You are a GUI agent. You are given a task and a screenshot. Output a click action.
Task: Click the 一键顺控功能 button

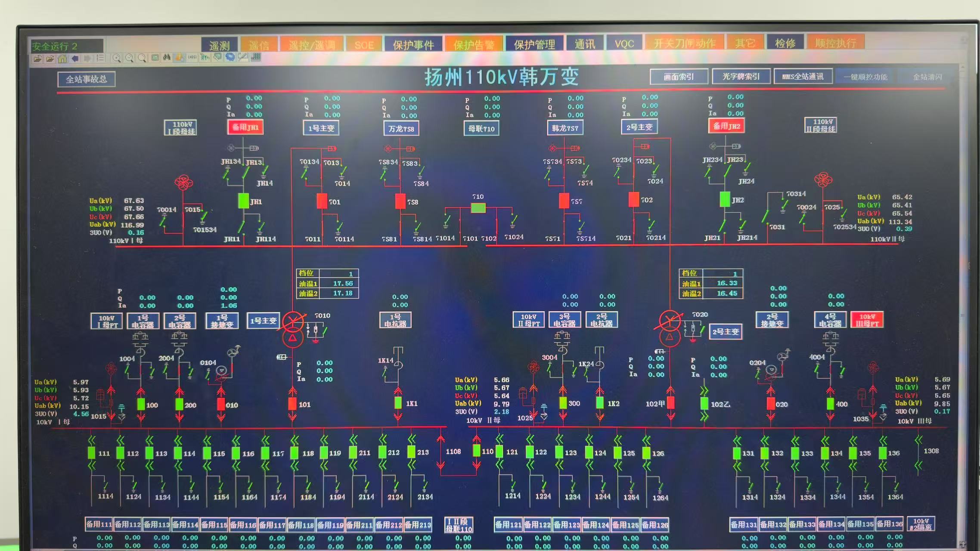[x=865, y=77]
